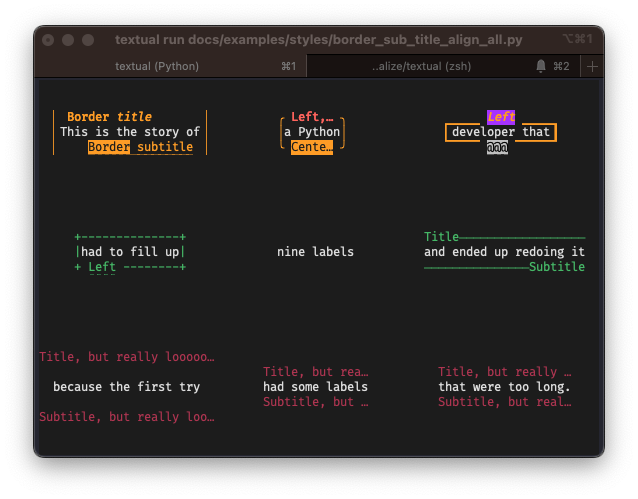Click 'had some labels' text
The height and width of the screenshot is (499, 638).
[315, 387]
